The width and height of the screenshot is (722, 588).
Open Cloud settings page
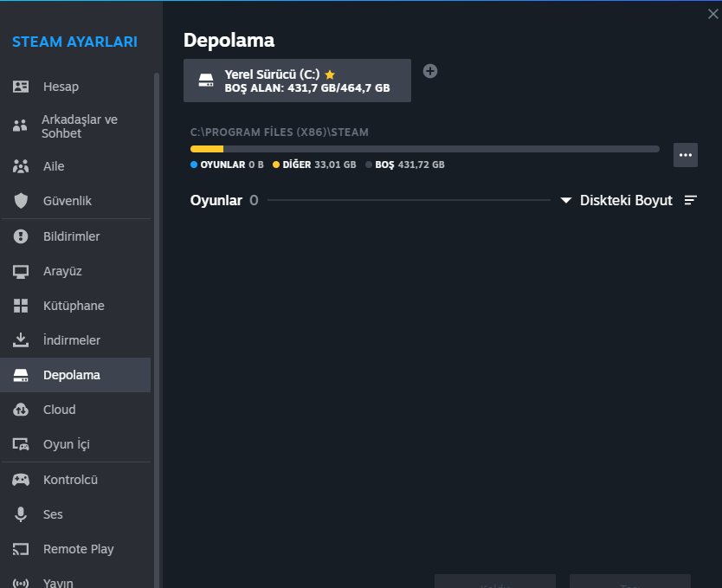75,410
